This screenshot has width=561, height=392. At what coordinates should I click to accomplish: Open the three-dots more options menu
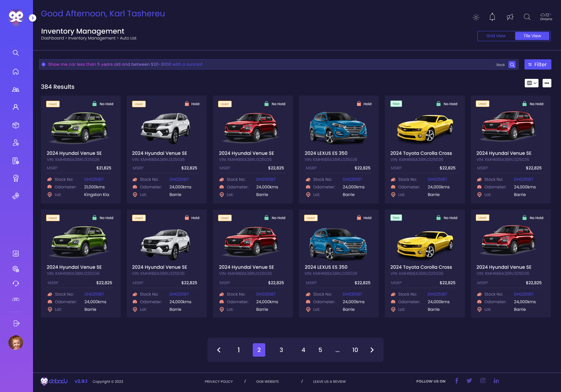(x=547, y=83)
